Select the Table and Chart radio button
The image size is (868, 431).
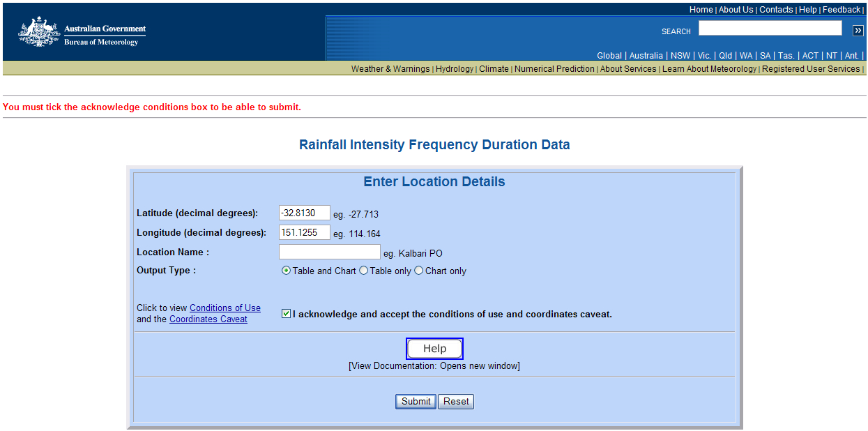pyautogui.click(x=286, y=271)
